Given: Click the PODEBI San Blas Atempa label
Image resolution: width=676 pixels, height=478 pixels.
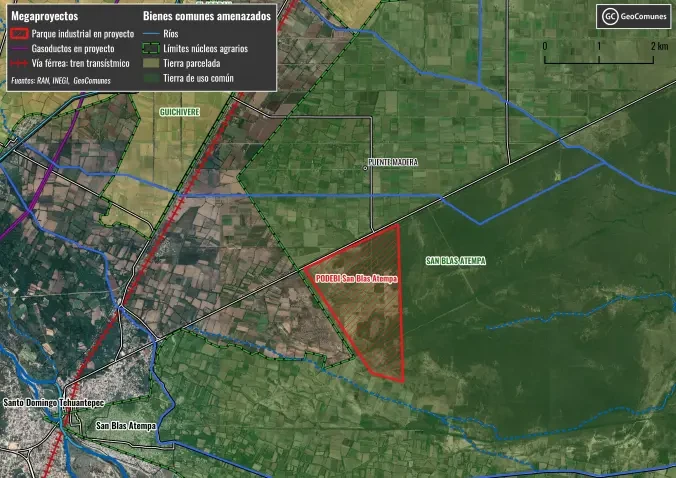Looking at the screenshot, I should [355, 279].
